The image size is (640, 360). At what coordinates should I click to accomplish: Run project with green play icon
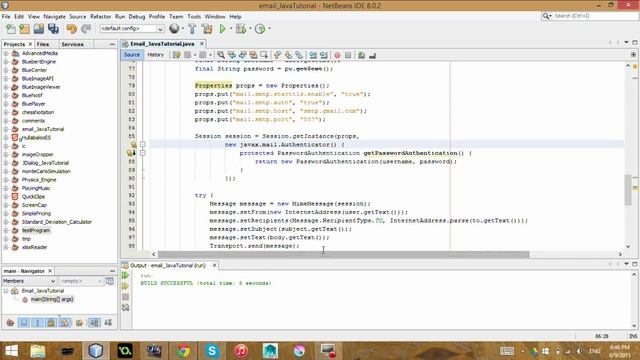[x=222, y=29]
